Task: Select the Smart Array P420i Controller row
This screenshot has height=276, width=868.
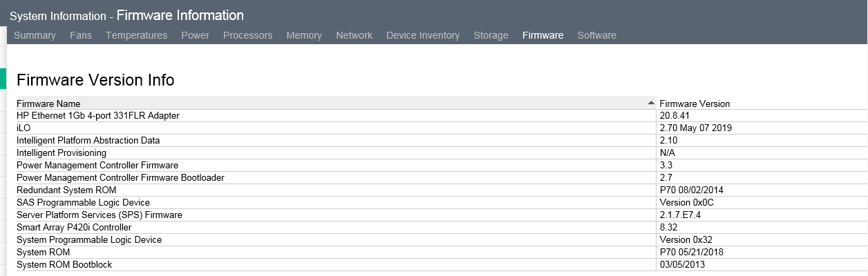Action: [x=74, y=228]
